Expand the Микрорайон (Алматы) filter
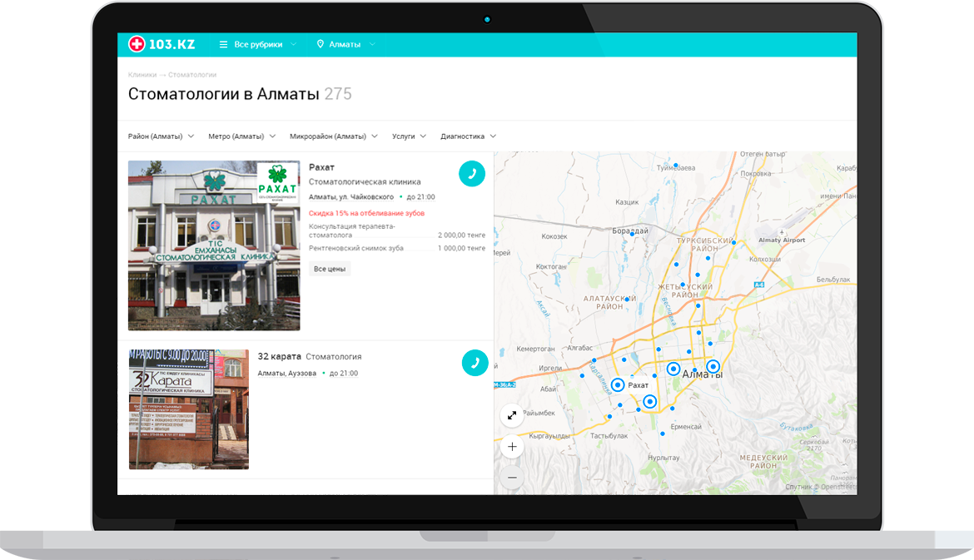Viewport: 974px width, 560px height. click(x=334, y=136)
